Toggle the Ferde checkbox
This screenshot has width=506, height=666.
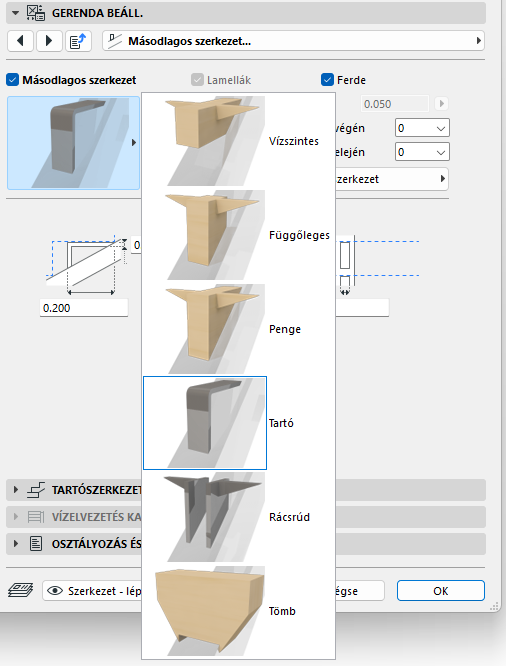(x=327, y=80)
